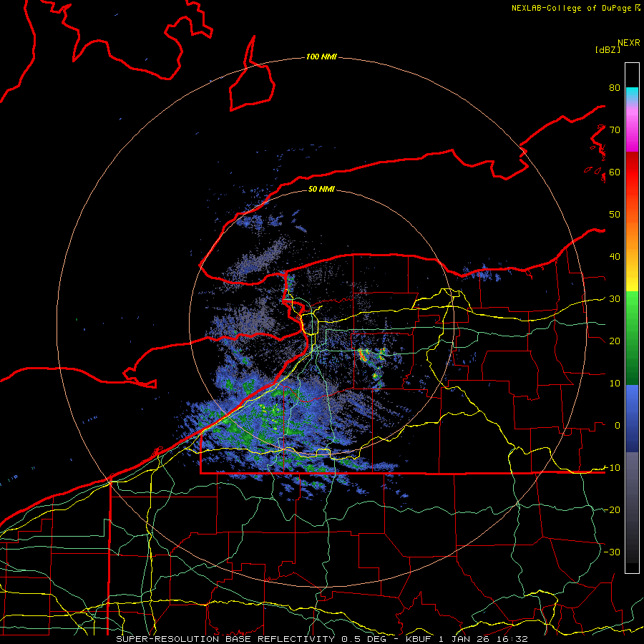Click the 100 NMI range ring label
Screen dimensions: 644x644
[321, 57]
